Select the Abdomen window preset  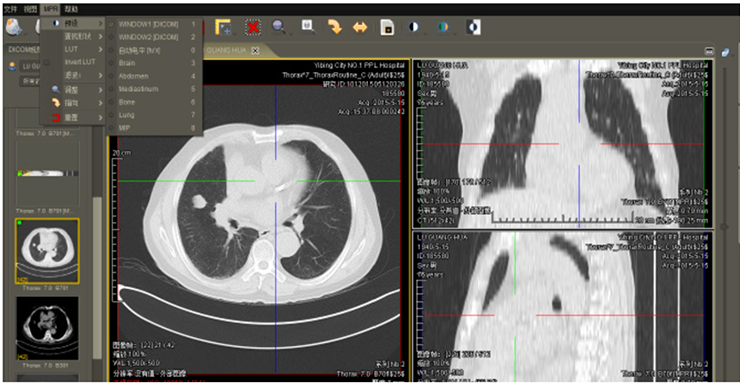tap(154, 76)
